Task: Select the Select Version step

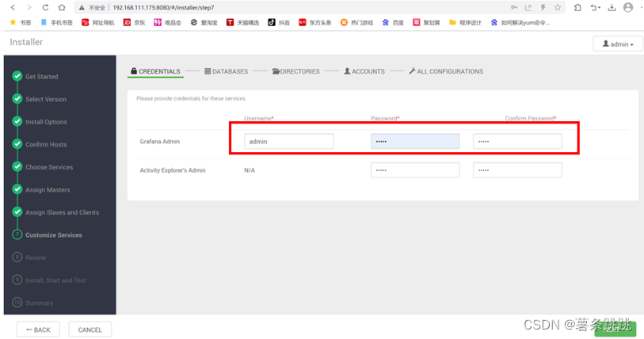Action: (x=46, y=99)
